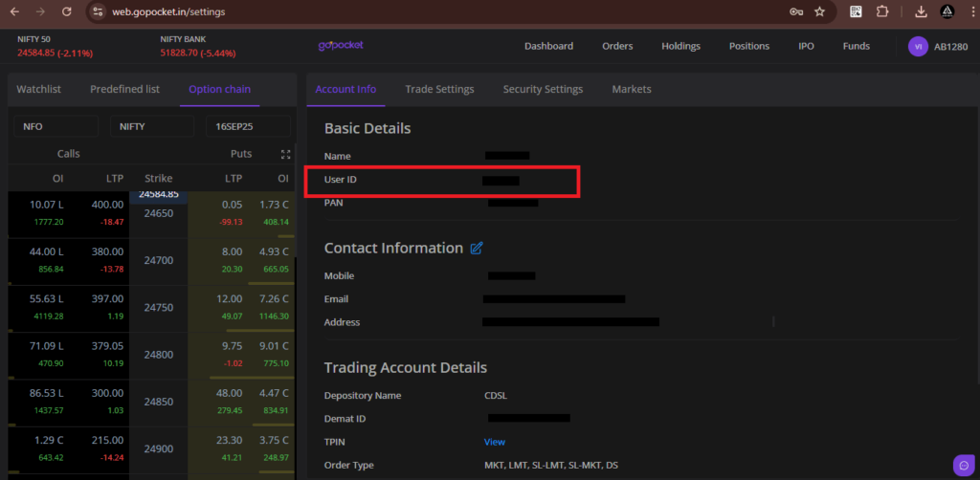Expand option chain to fullscreen
The width and height of the screenshot is (980, 480).
click(x=284, y=154)
